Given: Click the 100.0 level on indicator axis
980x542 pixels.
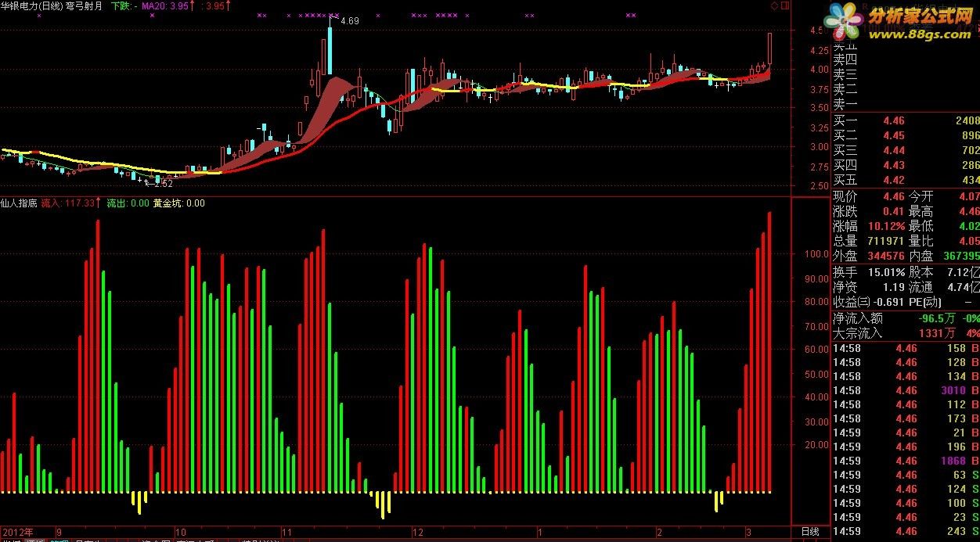Looking at the screenshot, I should pyautogui.click(x=817, y=254).
